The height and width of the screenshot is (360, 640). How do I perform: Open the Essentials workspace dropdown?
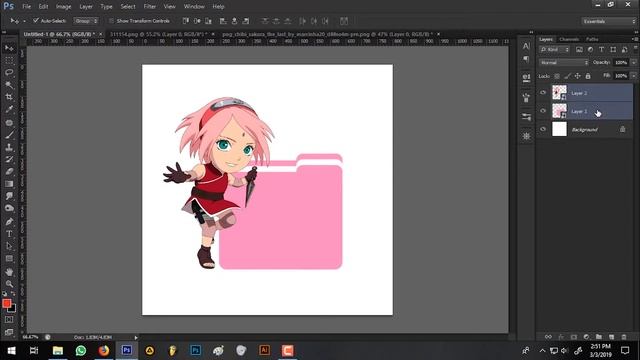608,21
